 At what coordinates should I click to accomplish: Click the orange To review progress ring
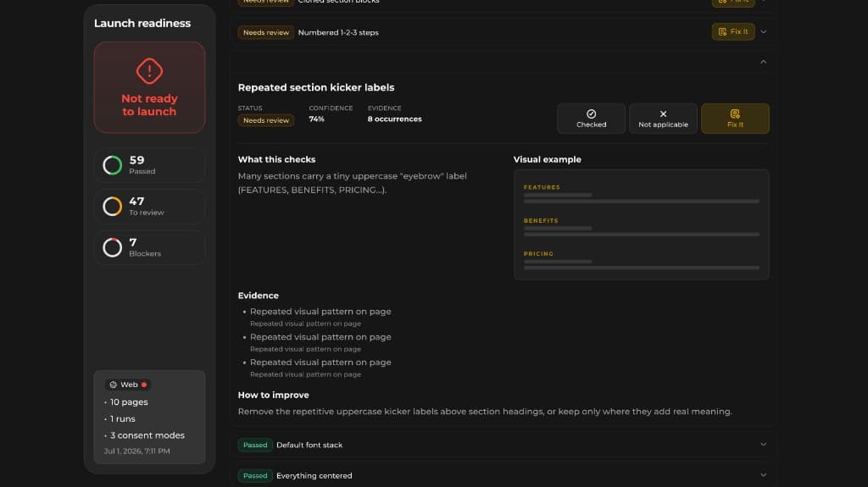[113, 207]
